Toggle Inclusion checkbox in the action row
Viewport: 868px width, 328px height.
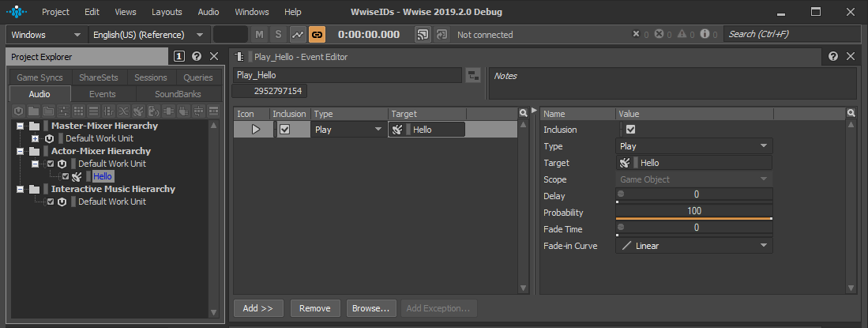[x=285, y=130]
